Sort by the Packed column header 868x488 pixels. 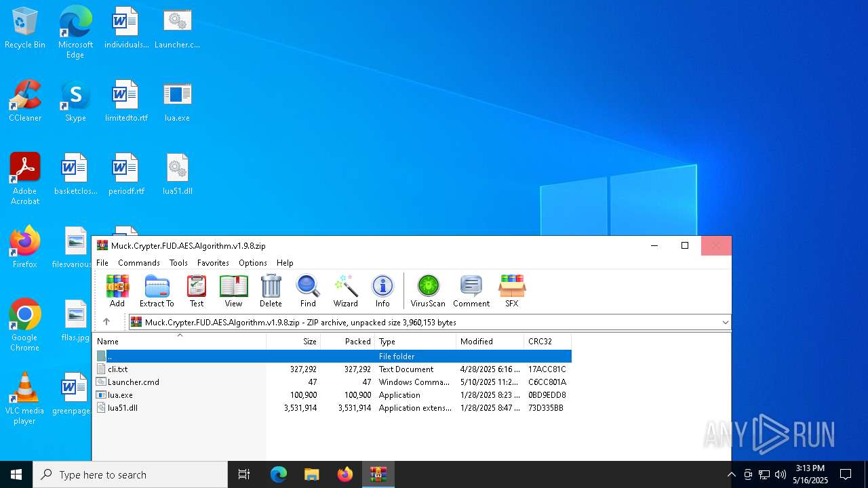point(348,342)
